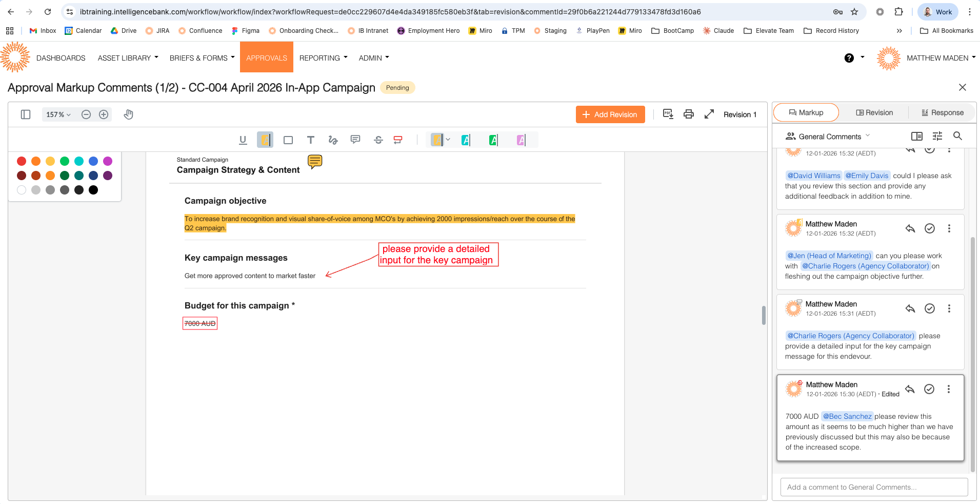Resolve the 7000 AUD comment
The width and height of the screenshot is (980, 504).
[x=929, y=389]
